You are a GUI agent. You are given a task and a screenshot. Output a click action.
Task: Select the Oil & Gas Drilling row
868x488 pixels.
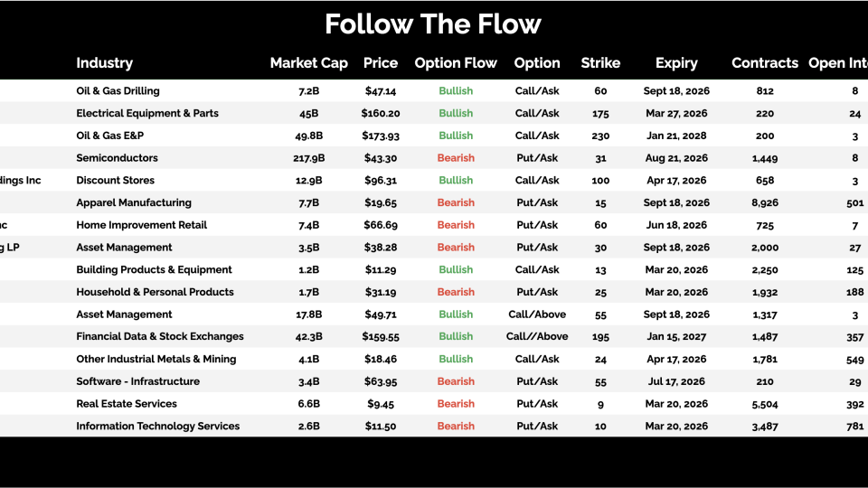(x=118, y=91)
